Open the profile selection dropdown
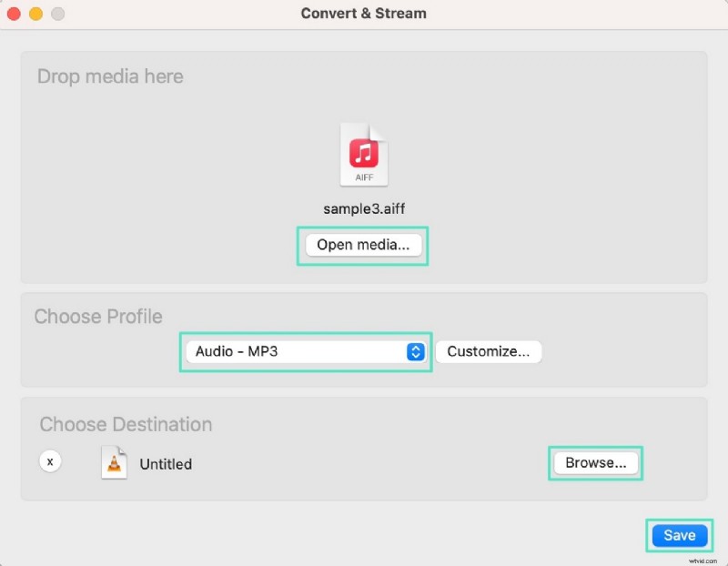 point(306,352)
